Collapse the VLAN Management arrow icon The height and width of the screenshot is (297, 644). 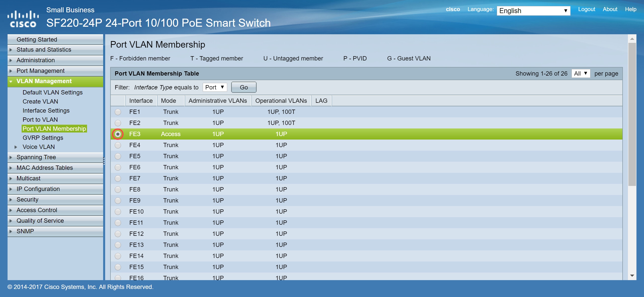[x=11, y=81]
